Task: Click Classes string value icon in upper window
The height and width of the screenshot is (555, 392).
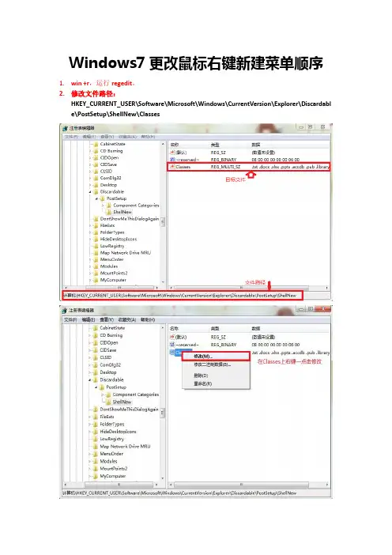Action: [172, 167]
